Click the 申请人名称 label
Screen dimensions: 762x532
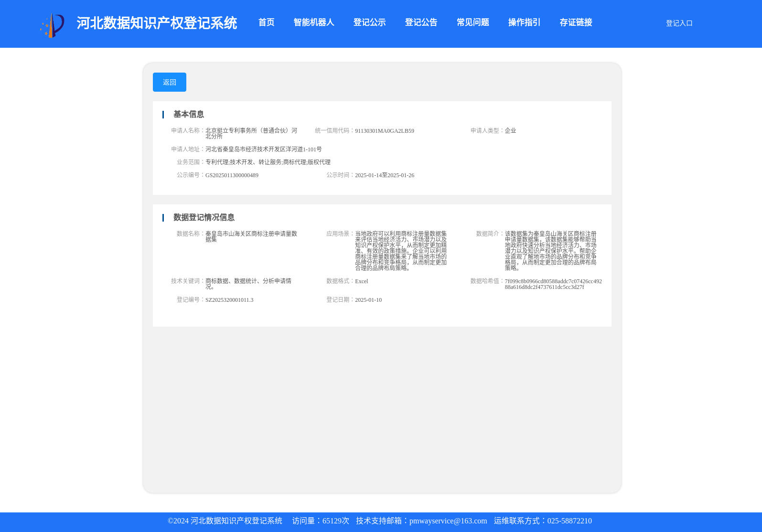coord(187,130)
